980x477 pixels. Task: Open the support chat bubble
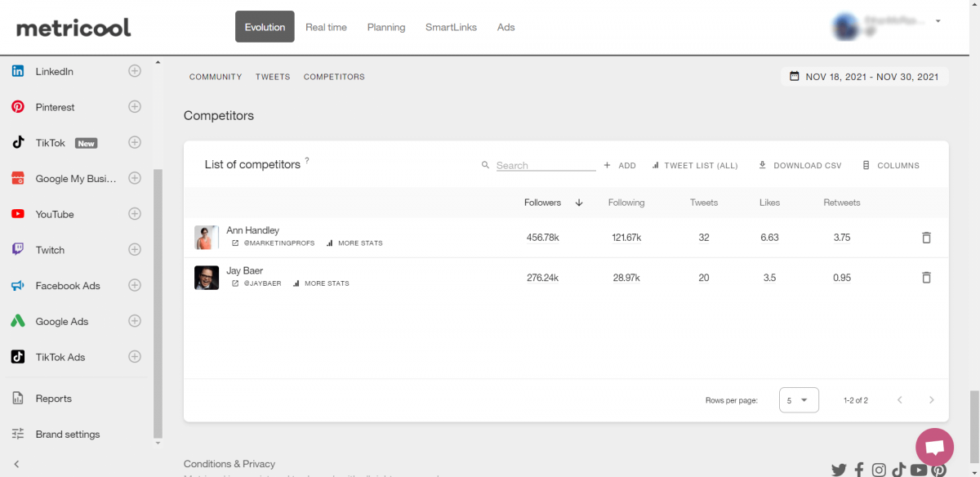tap(933, 447)
